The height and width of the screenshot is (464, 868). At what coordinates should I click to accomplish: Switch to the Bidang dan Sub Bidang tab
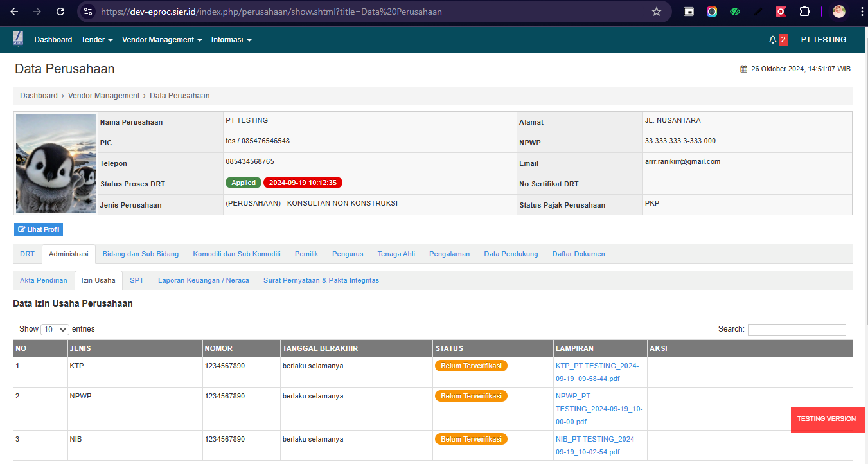(x=141, y=254)
